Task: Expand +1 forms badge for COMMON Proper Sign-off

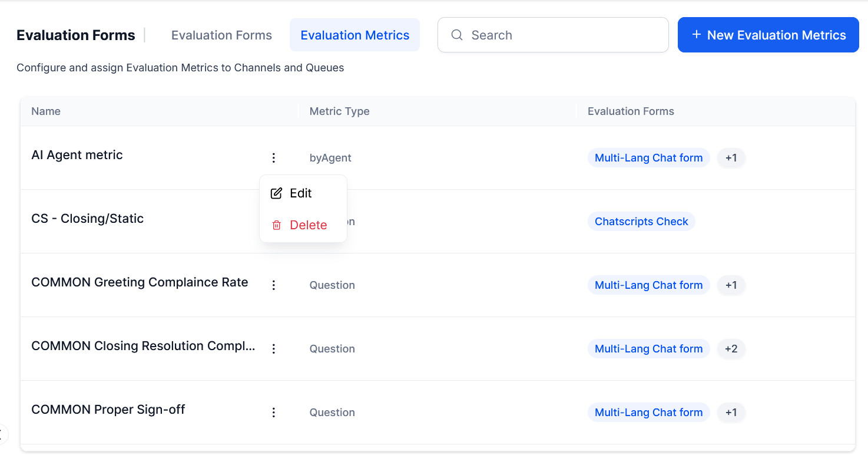Action: (731, 413)
